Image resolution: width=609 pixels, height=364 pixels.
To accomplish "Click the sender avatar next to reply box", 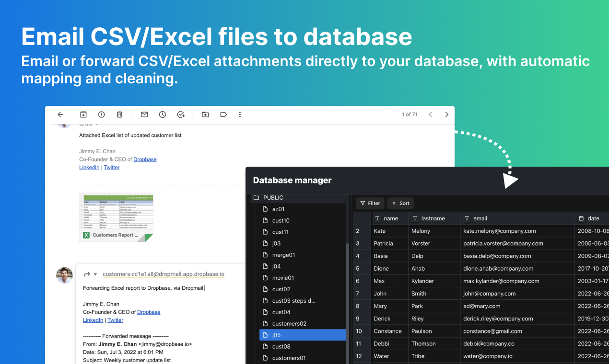I will pyautogui.click(x=64, y=275).
